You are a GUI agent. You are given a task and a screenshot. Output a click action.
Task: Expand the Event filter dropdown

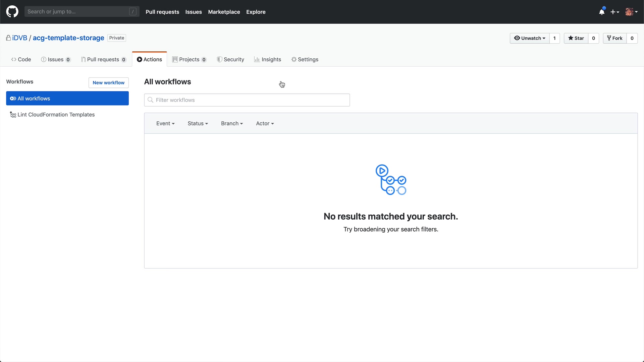pos(165,123)
